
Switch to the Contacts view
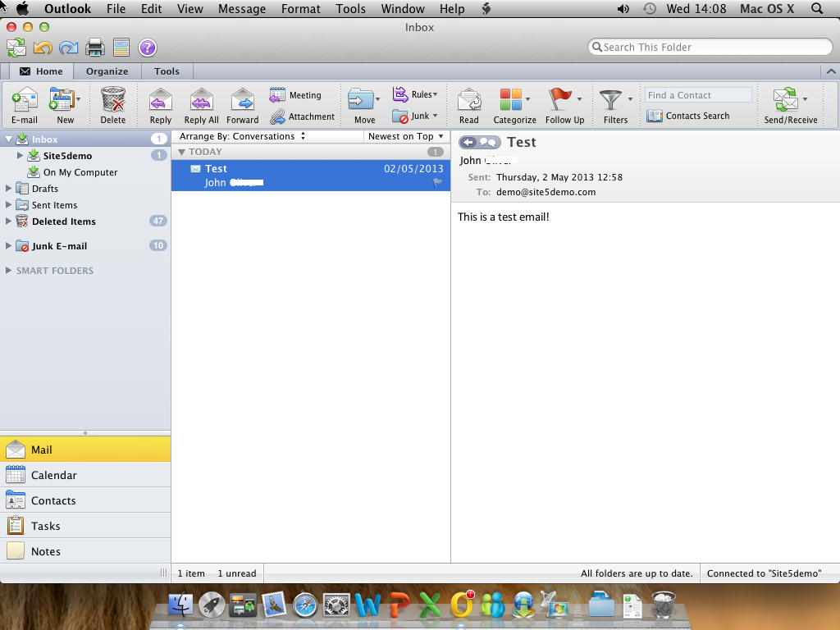point(85,500)
